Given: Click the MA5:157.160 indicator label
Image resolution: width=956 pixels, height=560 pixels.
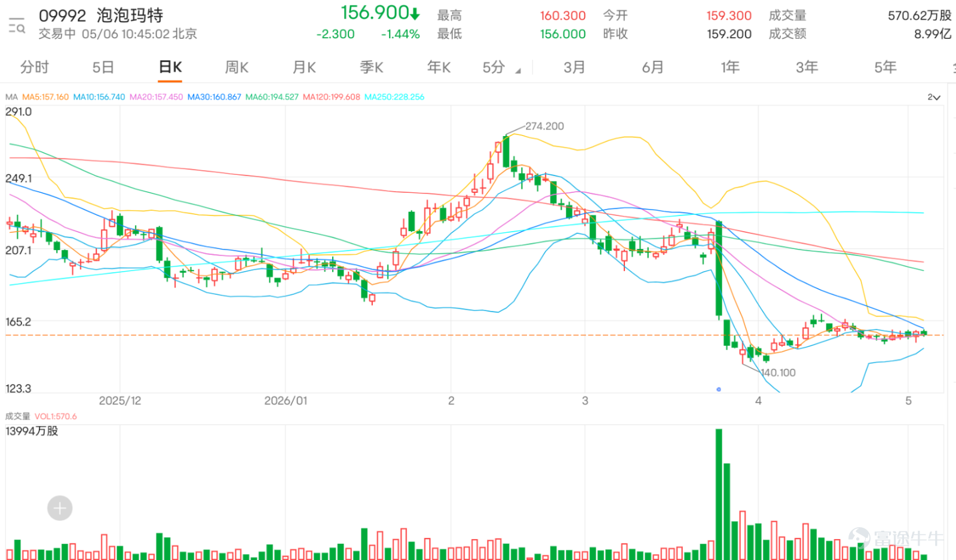Looking at the screenshot, I should click(x=45, y=97).
